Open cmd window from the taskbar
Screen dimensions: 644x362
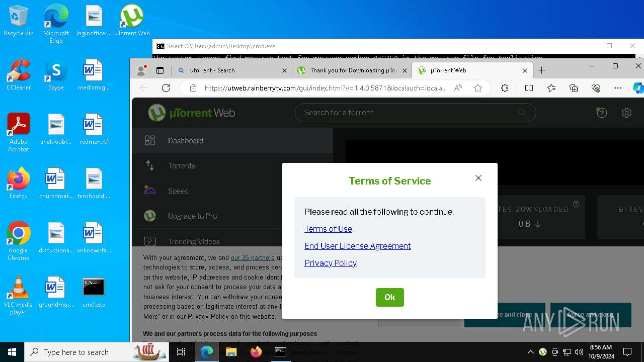coord(280,352)
